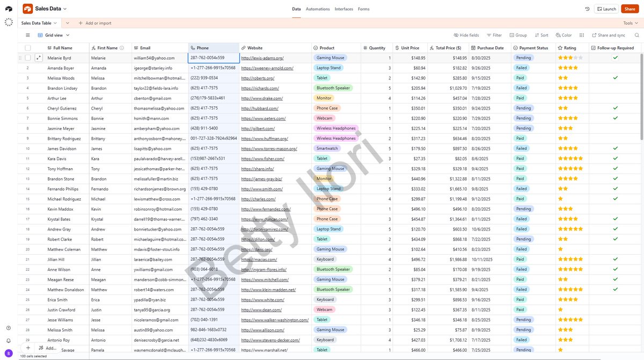Open the help question mark icon
The height and width of the screenshot is (360, 644).
(9, 328)
